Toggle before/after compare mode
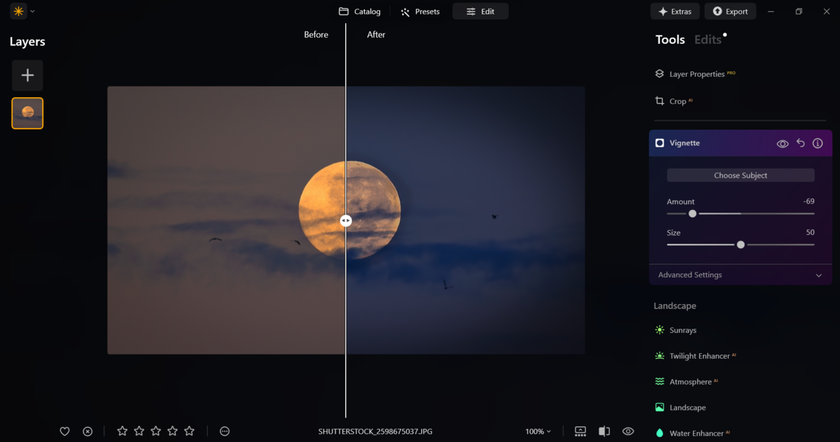Screen dimensions: 840x442 click(x=604, y=431)
